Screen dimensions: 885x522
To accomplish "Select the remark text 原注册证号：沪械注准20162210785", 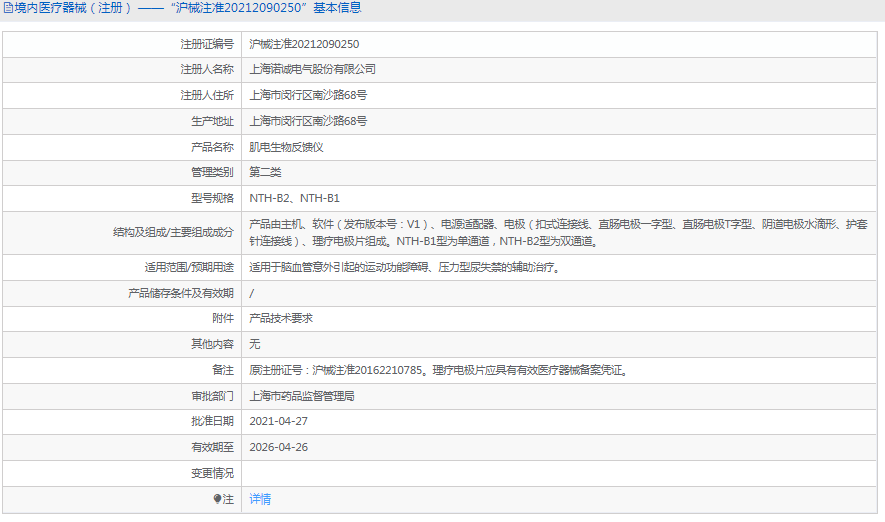I will [x=439, y=370].
